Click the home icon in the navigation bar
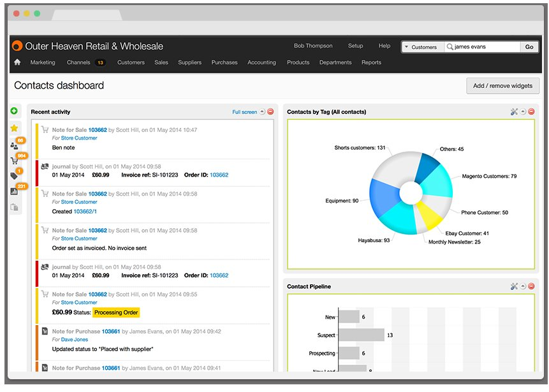 tap(17, 62)
